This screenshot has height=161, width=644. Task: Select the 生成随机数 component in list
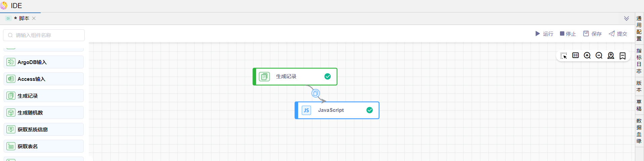click(x=44, y=112)
